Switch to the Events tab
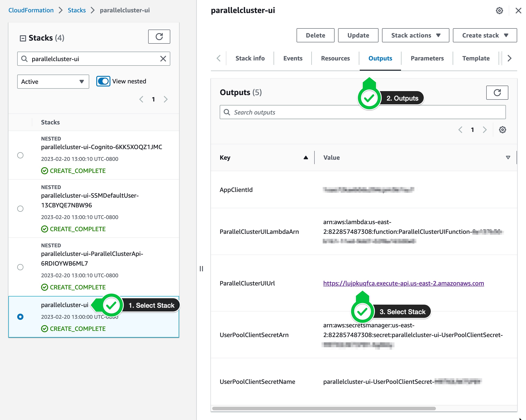The image size is (526, 420). (293, 58)
